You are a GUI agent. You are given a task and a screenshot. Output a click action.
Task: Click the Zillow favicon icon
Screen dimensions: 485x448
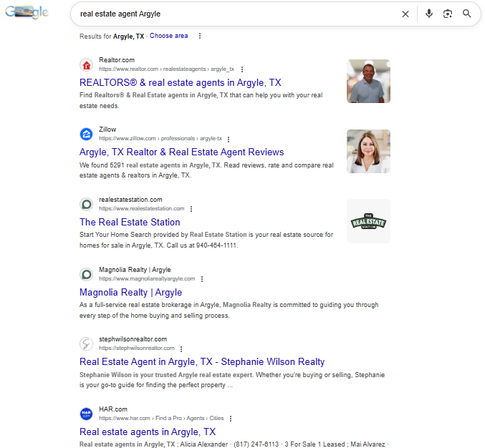pyautogui.click(x=87, y=134)
